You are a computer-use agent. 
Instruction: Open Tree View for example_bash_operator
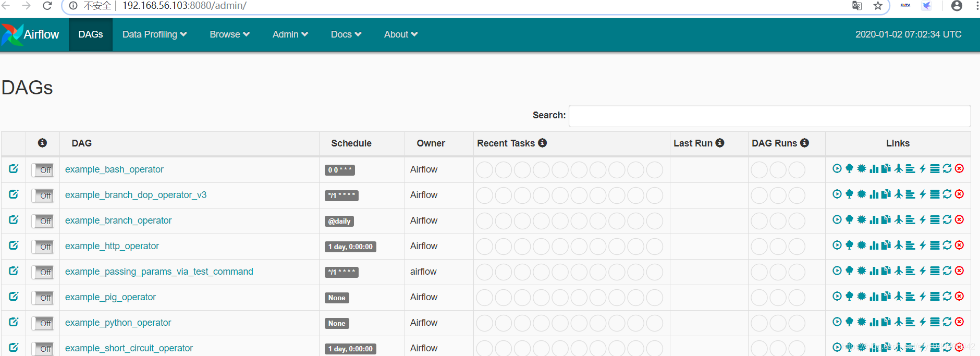(850, 168)
